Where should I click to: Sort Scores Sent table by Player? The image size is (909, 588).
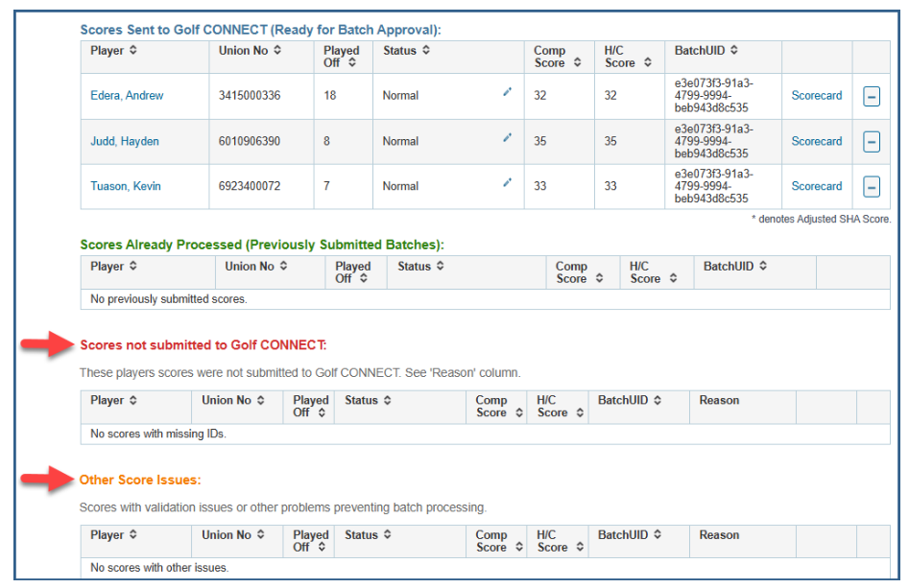pos(133,51)
